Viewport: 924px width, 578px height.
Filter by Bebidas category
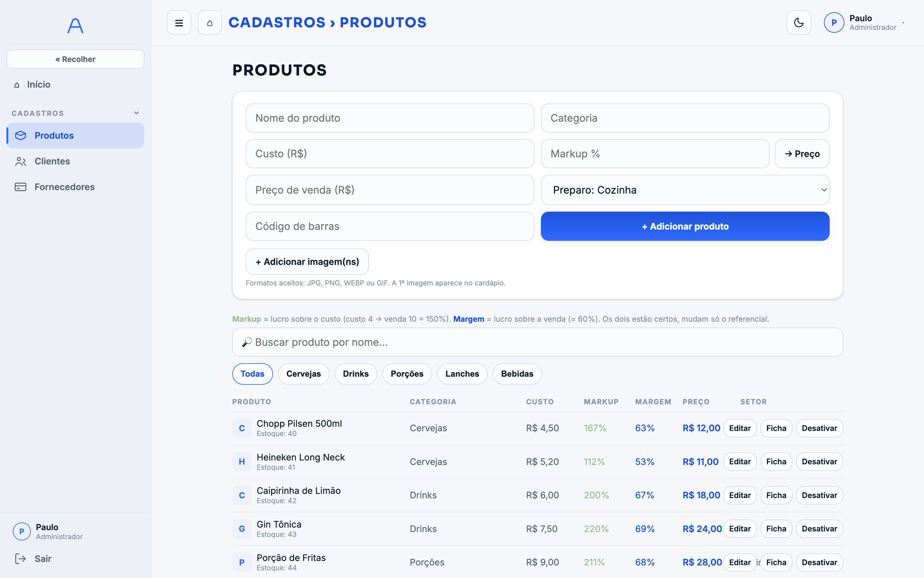[517, 374]
